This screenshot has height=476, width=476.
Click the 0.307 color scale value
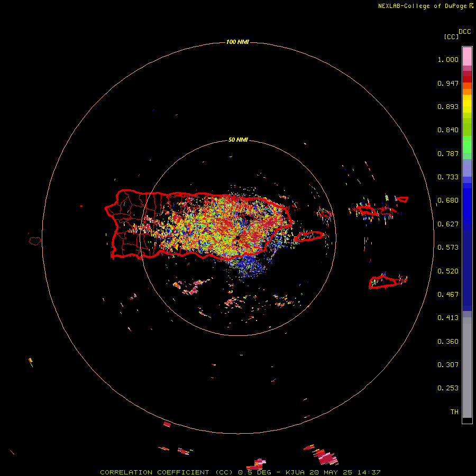pyautogui.click(x=448, y=364)
